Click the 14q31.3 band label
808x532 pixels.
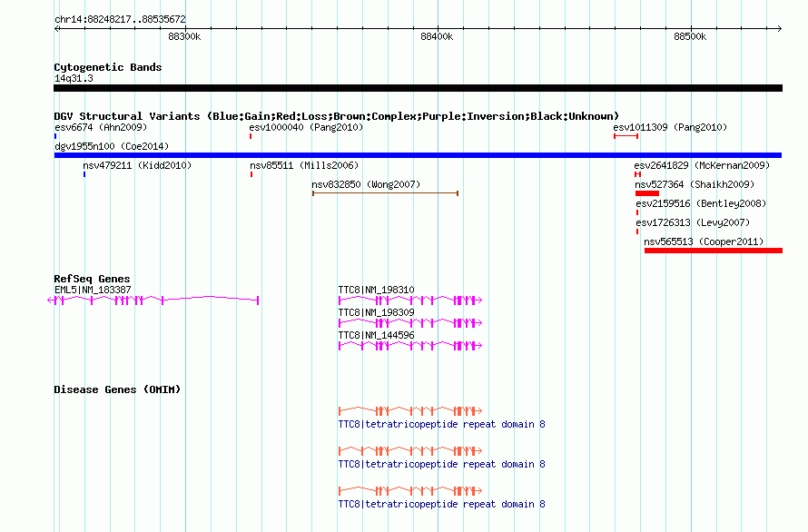click(74, 78)
